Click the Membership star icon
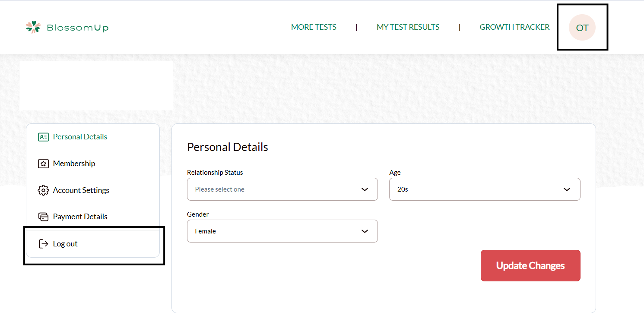Screen dimensions: 644x334 point(43,164)
